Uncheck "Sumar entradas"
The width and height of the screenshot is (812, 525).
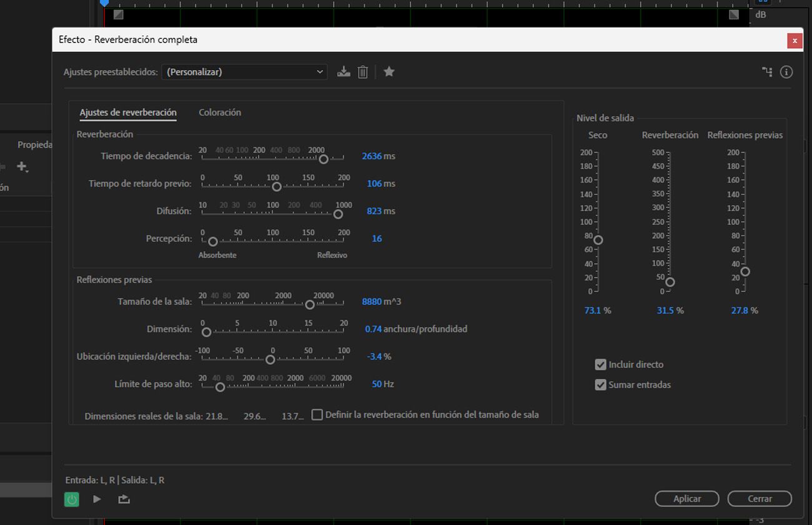click(601, 384)
